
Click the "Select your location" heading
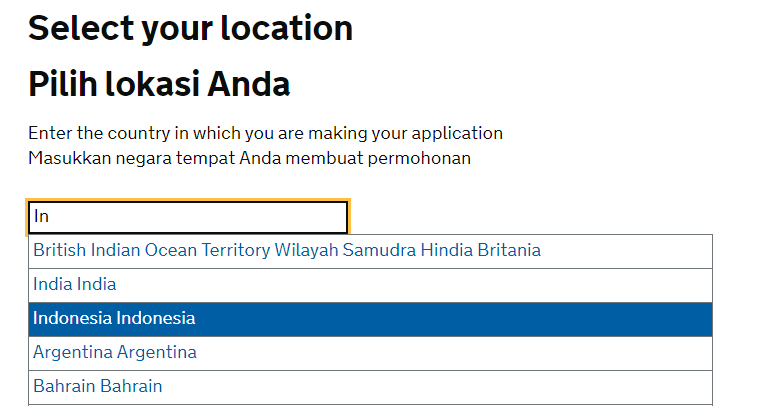pyautogui.click(x=190, y=28)
